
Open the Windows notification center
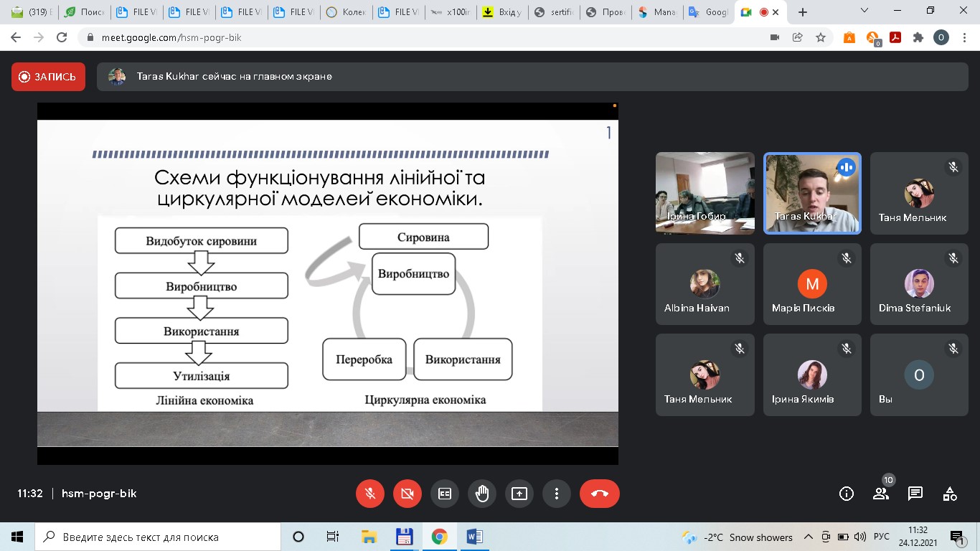tap(957, 537)
